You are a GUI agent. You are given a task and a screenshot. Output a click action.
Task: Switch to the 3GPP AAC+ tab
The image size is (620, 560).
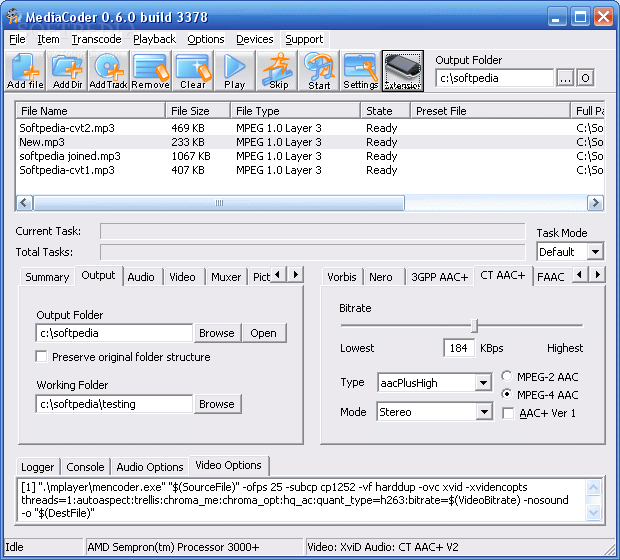[x=439, y=277]
